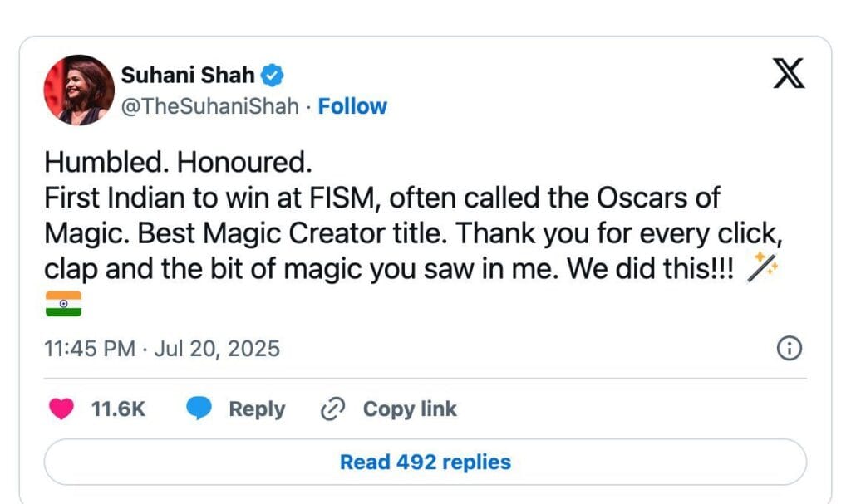The image size is (851, 504).
Task: Open the tweet info circle icon
Action: coord(788,349)
